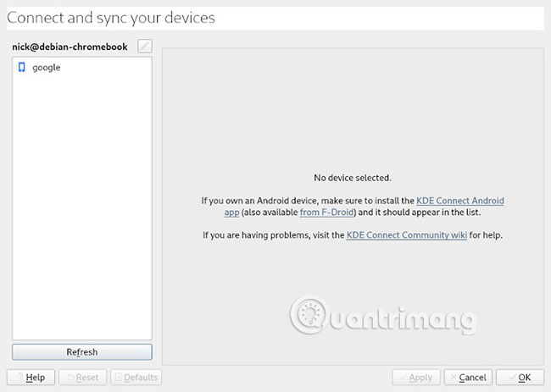Click the blue phone icon beside google

(x=22, y=68)
